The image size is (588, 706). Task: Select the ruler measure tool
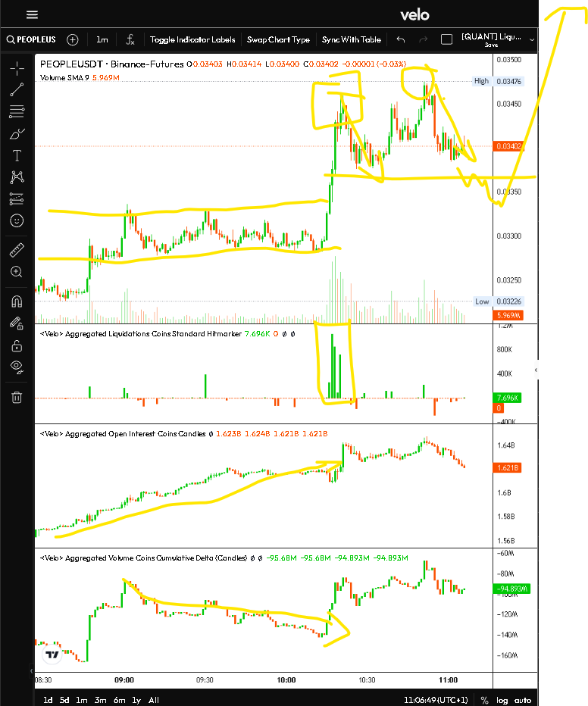17,250
